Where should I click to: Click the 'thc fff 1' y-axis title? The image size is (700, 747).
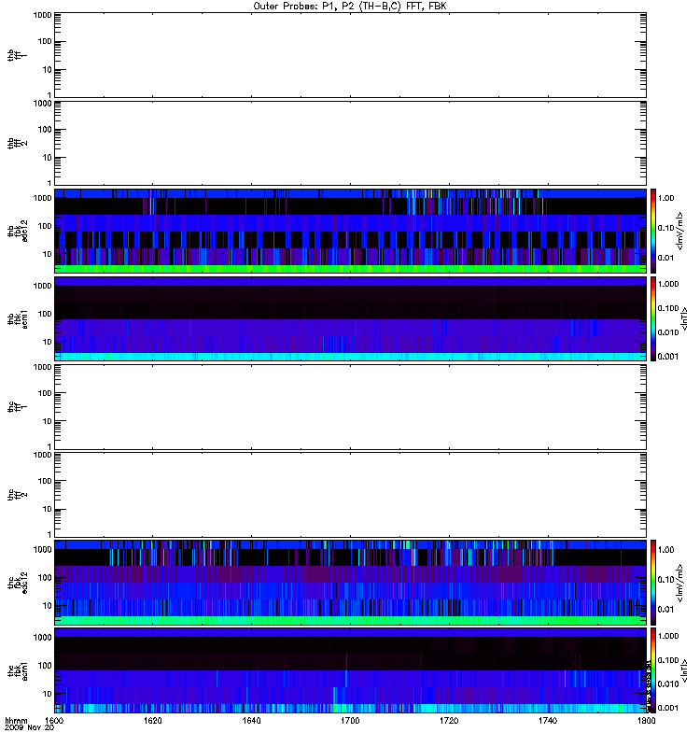click(18, 407)
